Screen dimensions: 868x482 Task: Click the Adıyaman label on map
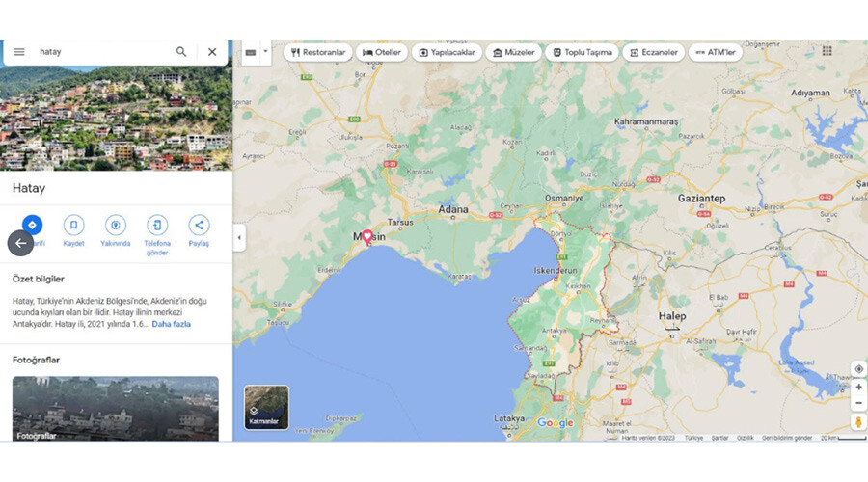pyautogui.click(x=810, y=93)
